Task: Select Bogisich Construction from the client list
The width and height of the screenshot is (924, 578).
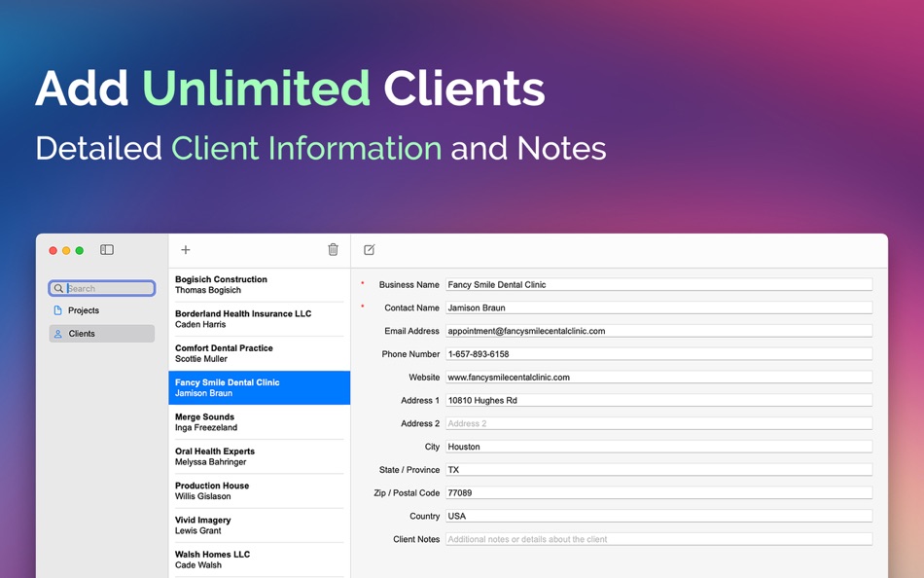Action: coord(258,284)
